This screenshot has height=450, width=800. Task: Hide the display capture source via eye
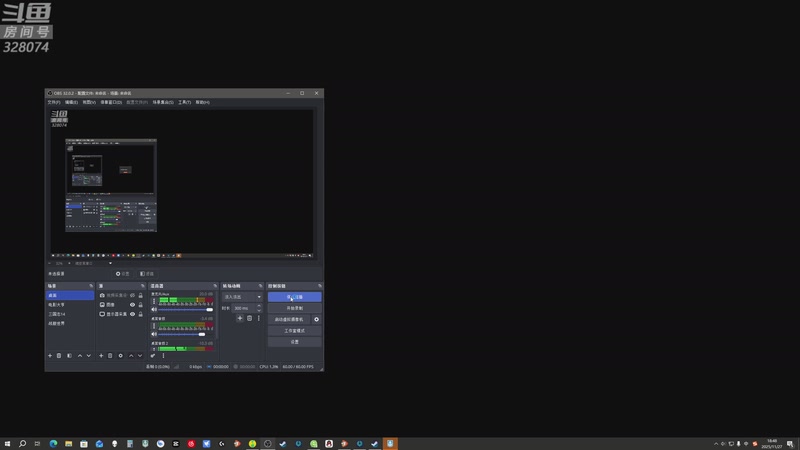[132, 314]
